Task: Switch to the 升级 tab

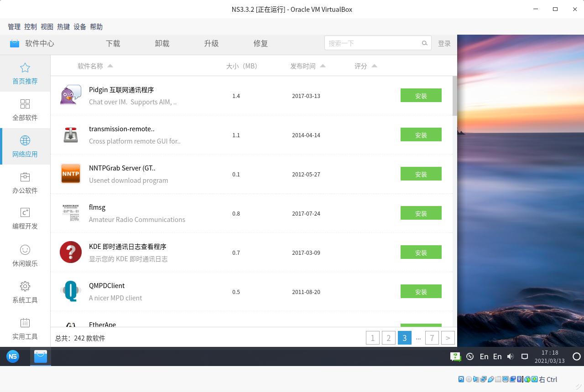Action: (x=211, y=43)
